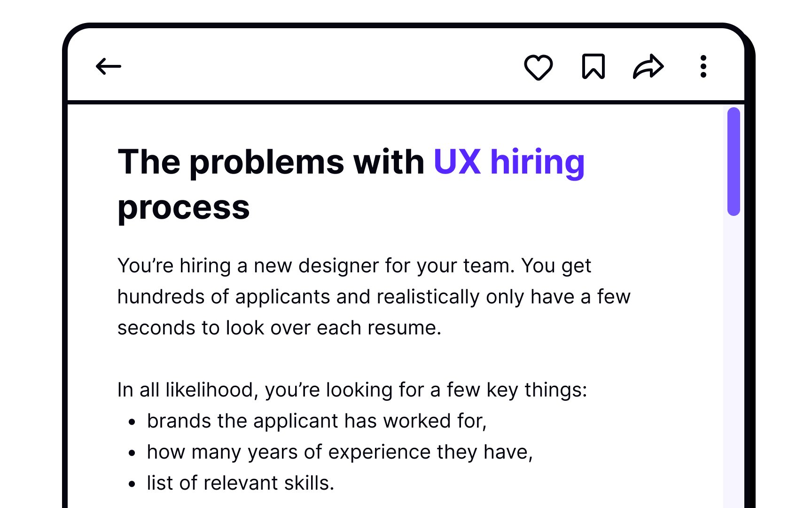Image resolution: width=812 pixels, height=508 pixels.
Task: Like the article with the heart icon
Action: pos(538,67)
